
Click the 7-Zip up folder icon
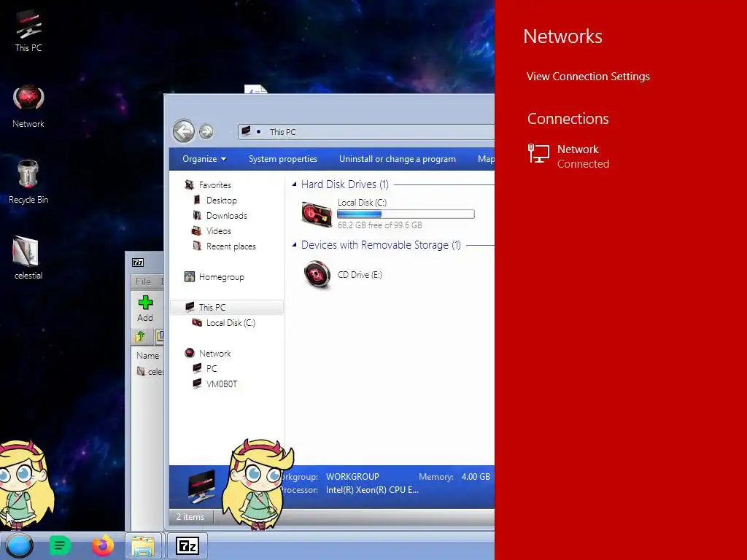(x=139, y=337)
